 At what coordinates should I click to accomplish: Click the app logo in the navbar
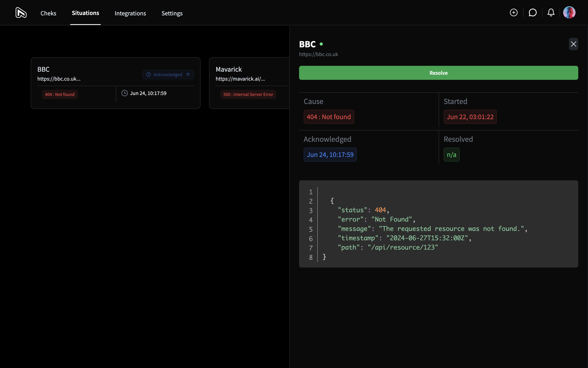[x=21, y=13]
